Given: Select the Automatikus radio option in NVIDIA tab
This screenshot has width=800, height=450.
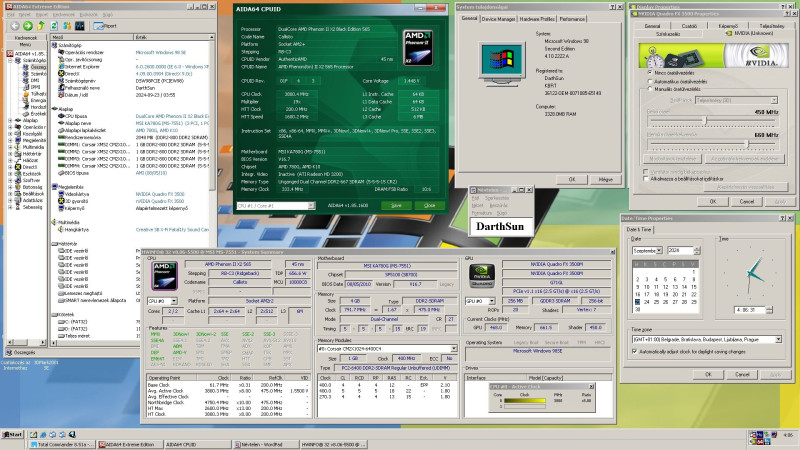Looking at the screenshot, I should pyautogui.click(x=650, y=81).
